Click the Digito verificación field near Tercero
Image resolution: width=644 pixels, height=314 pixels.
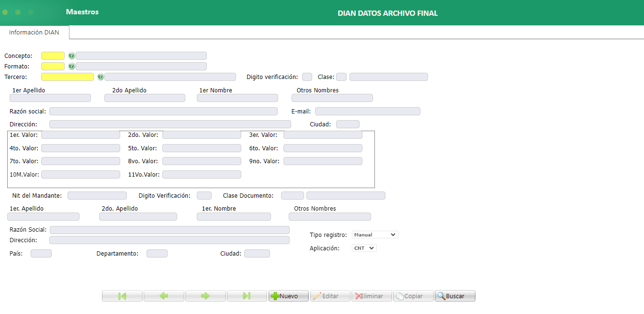pyautogui.click(x=307, y=77)
